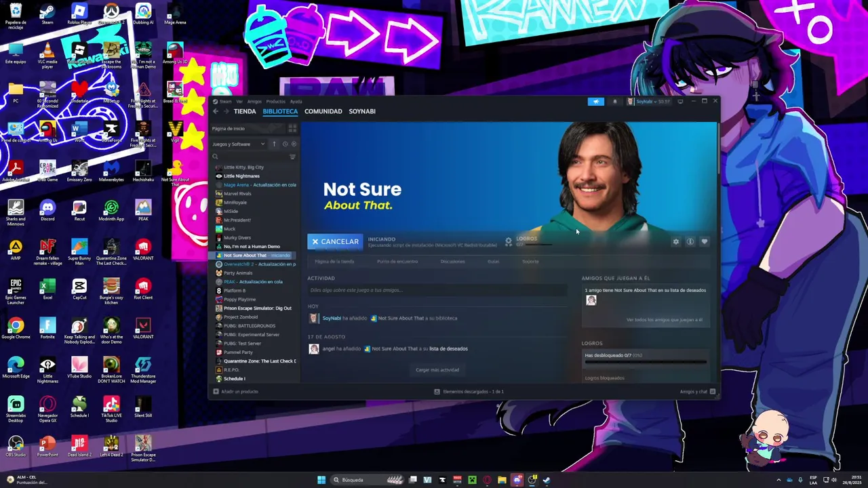This screenshot has height=488, width=868.
Task: Open the downloads status bar
Action: pos(469,392)
